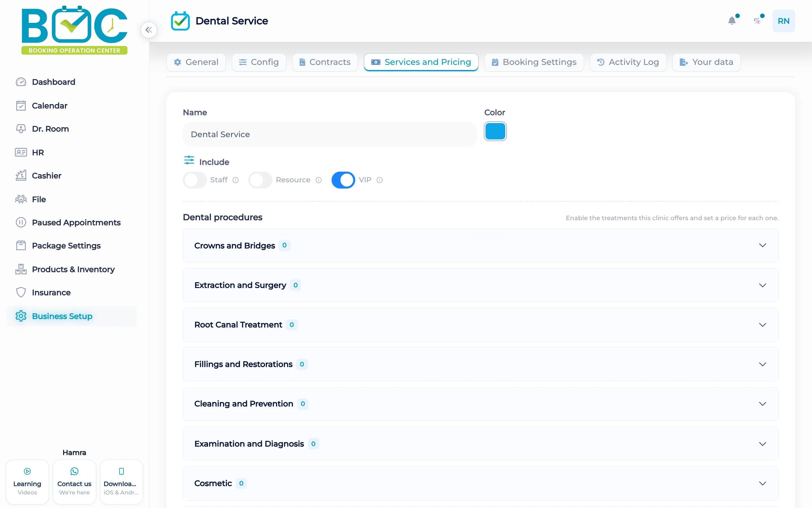This screenshot has width=812, height=508.
Task: Expand the Extraction and Surgery section
Action: 480,285
